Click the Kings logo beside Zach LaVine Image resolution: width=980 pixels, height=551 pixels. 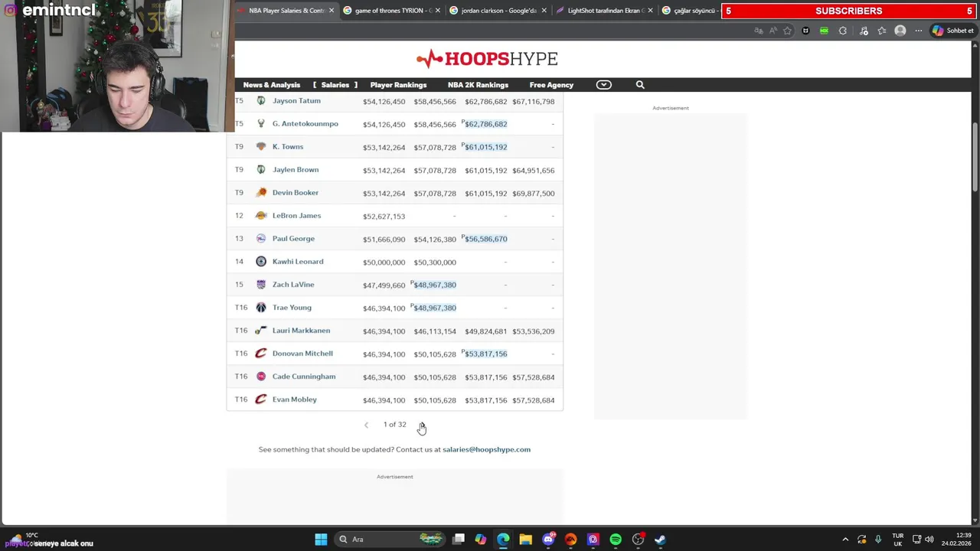tap(261, 285)
